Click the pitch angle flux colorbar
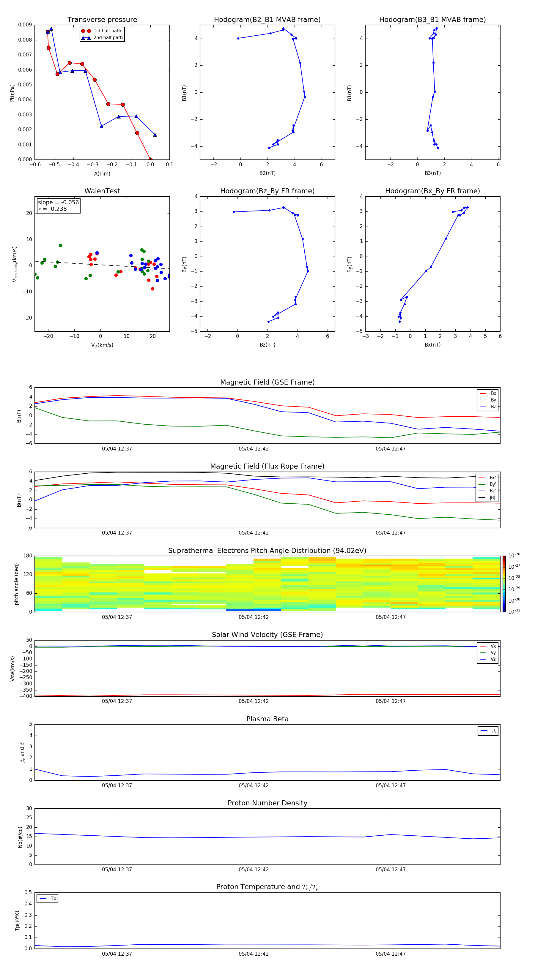 (504, 584)
